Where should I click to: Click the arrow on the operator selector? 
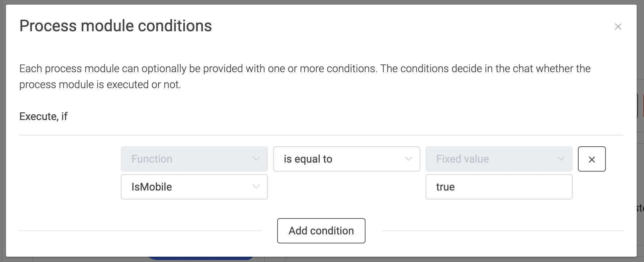(409, 159)
